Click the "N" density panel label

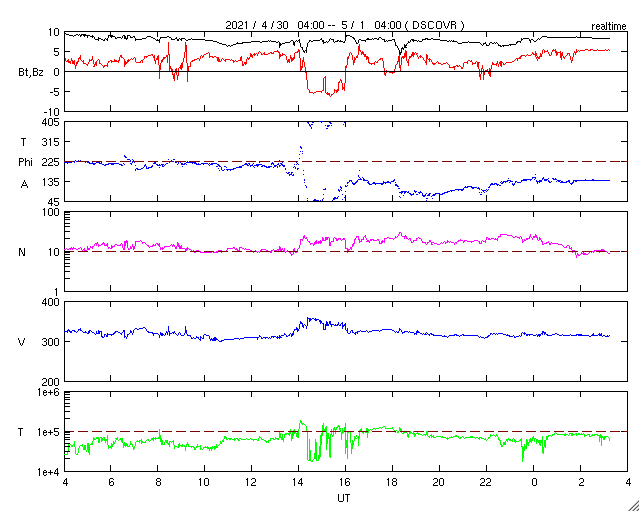point(22,252)
